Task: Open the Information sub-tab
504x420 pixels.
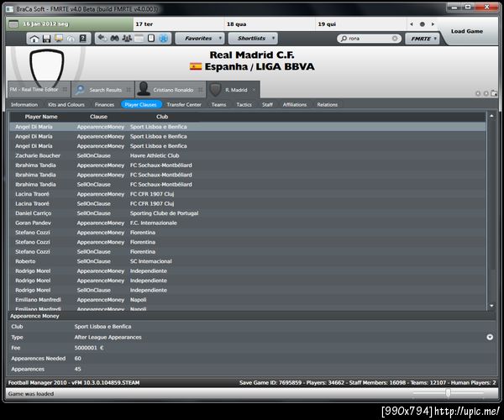Action: 24,105
